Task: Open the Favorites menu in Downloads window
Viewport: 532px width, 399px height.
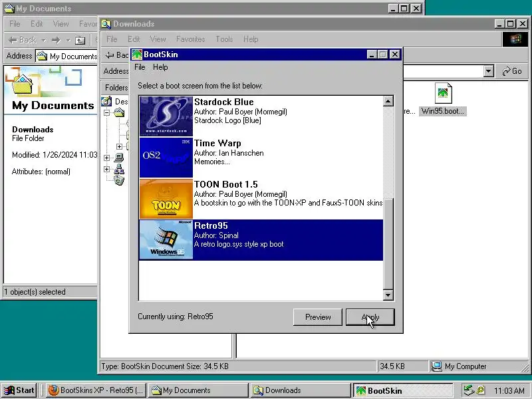Action: 190,39
